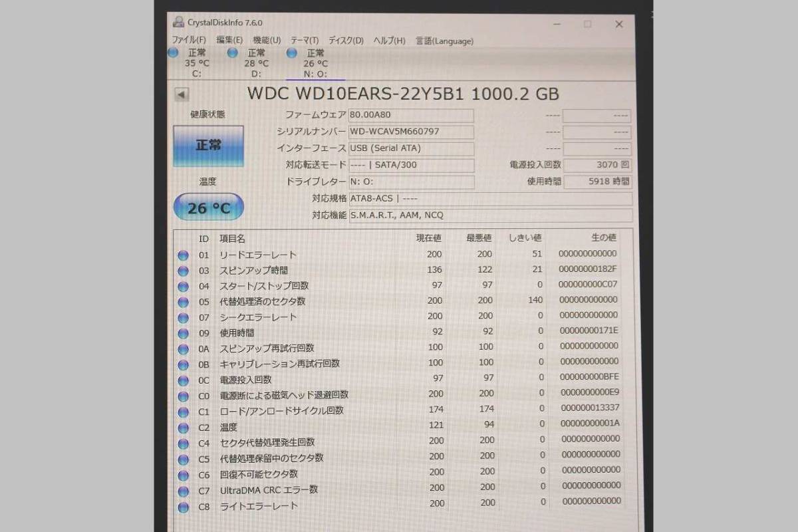Screen dimensions: 798x532
Task: Select the スピンアップ時間 row name
Action: point(254,271)
